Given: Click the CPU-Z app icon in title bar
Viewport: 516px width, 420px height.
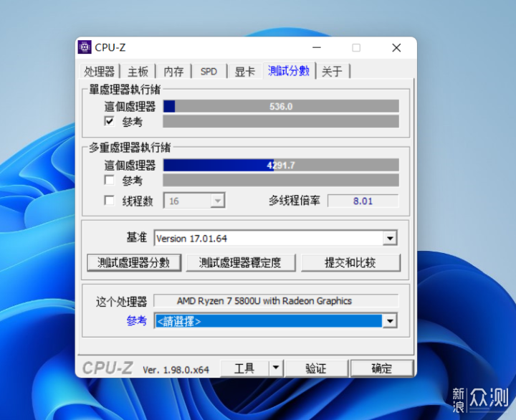Looking at the screenshot, I should (x=85, y=47).
